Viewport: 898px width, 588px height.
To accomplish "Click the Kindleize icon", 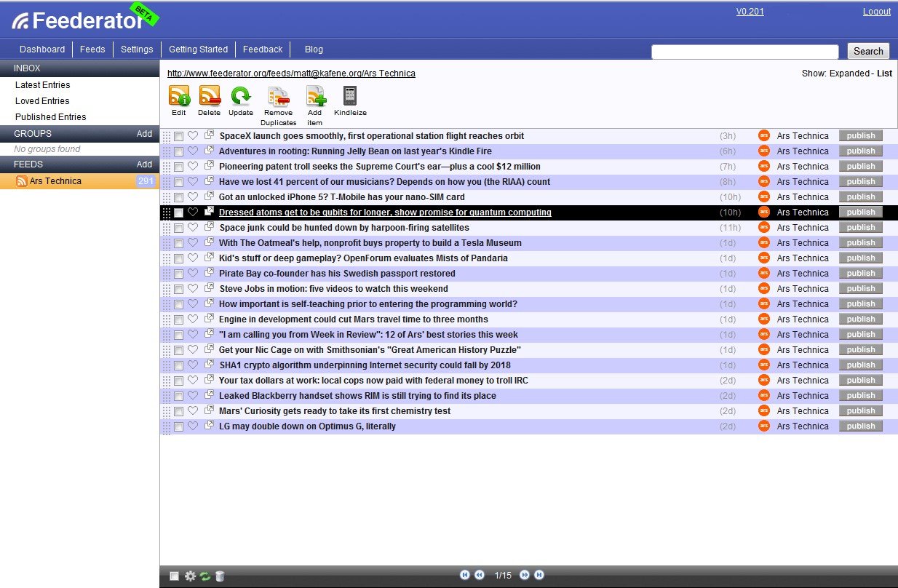I will [350, 96].
